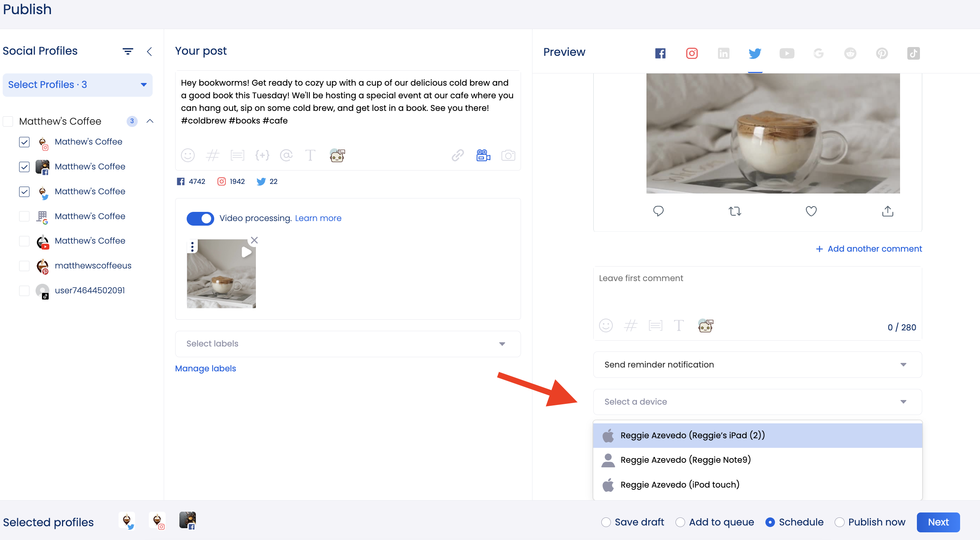The height and width of the screenshot is (540, 980).
Task: Select the Publish now radio option
Action: click(840, 522)
